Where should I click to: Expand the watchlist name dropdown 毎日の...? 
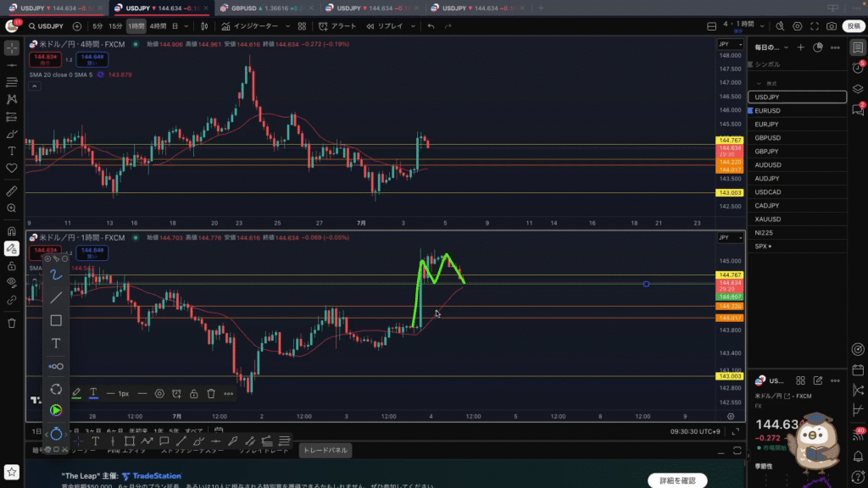(x=786, y=47)
